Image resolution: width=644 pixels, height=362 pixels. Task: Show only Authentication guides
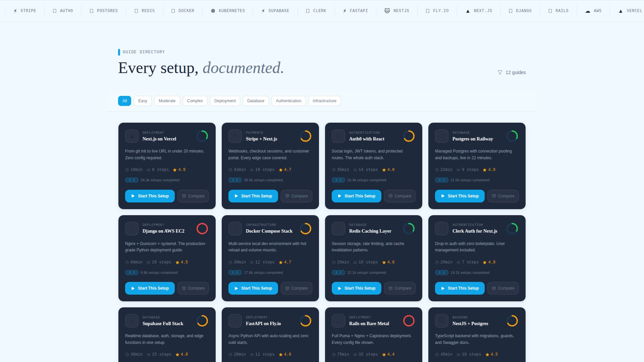click(x=288, y=101)
